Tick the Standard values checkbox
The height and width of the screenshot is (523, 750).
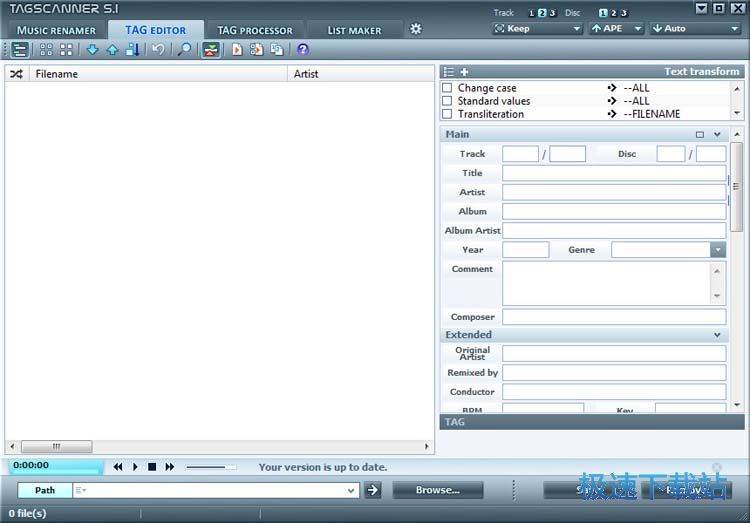pyautogui.click(x=447, y=101)
